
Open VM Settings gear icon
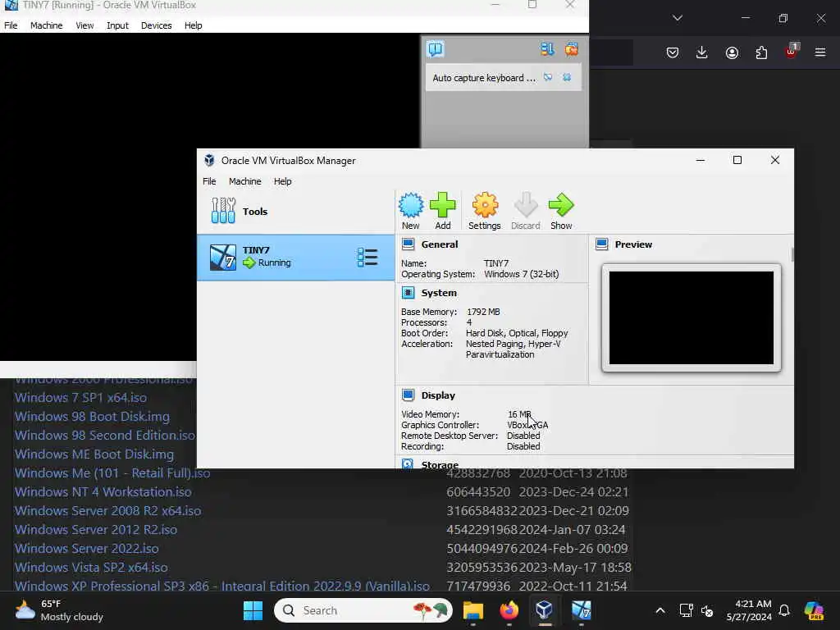point(484,211)
